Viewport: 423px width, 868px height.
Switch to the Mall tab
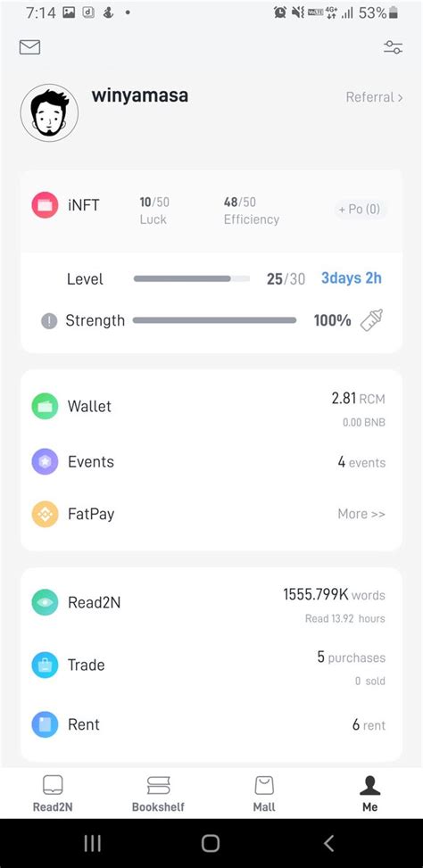coord(264,793)
